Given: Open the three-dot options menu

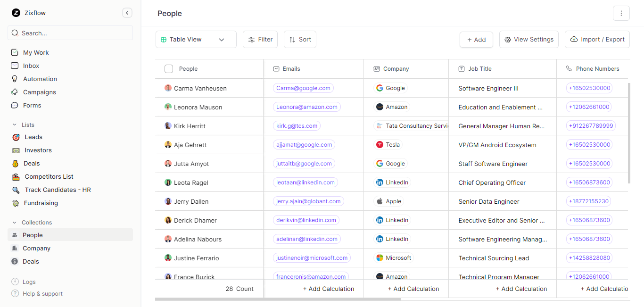Looking at the screenshot, I should point(621,13).
